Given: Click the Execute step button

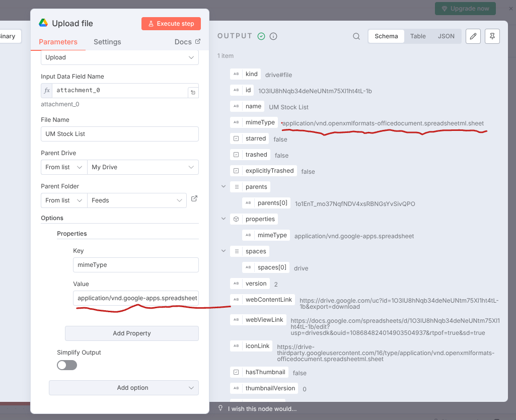Looking at the screenshot, I should pyautogui.click(x=171, y=23).
